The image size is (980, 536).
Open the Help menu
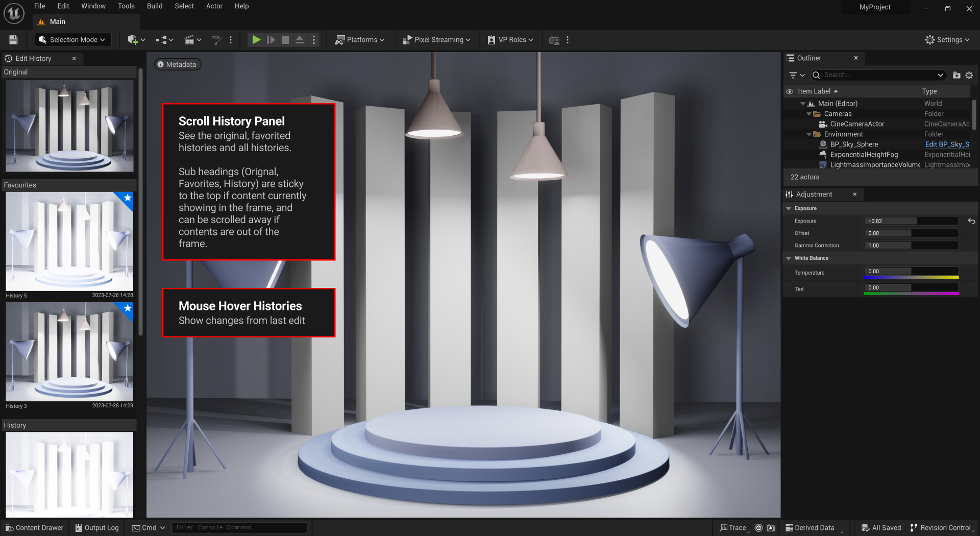click(x=241, y=6)
